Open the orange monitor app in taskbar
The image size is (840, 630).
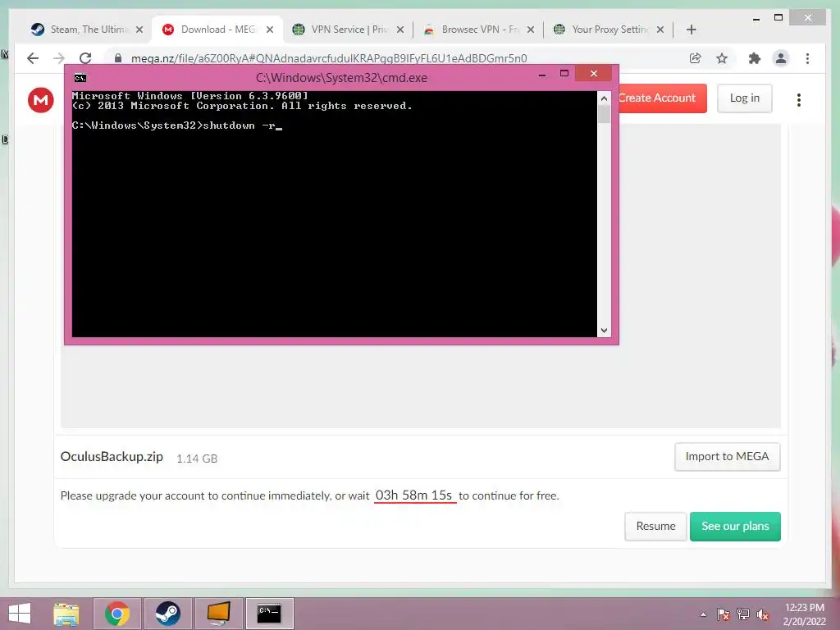click(x=218, y=614)
